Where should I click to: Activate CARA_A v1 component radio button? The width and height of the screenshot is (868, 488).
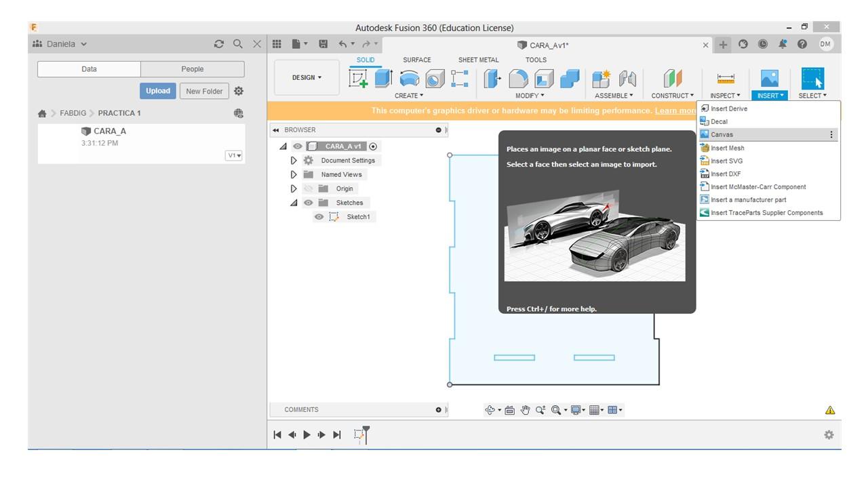tap(373, 146)
